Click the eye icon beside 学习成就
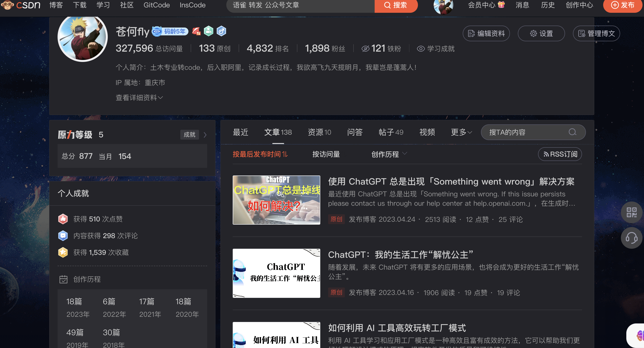Screen dimensions: 644x348 [421, 49]
